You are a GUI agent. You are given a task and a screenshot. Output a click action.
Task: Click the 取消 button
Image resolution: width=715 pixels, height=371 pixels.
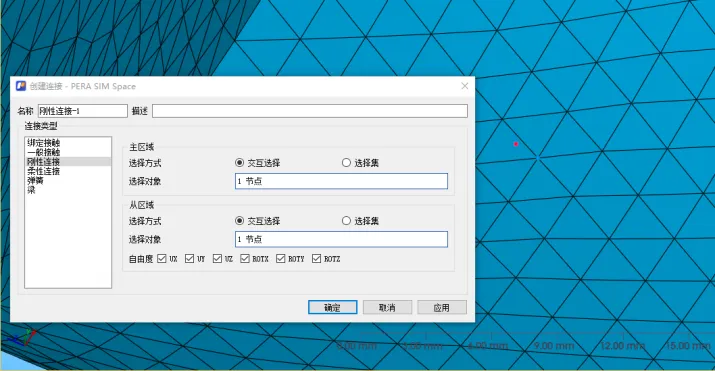(387, 307)
